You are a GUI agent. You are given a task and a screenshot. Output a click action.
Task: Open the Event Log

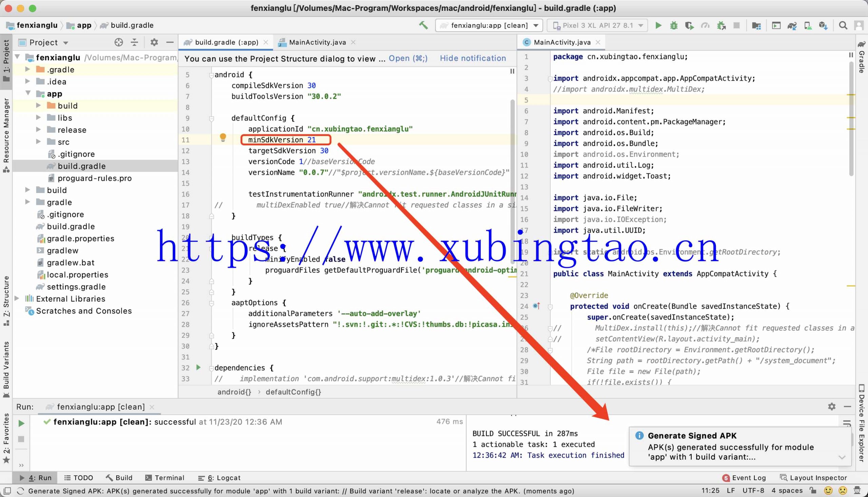(x=744, y=478)
